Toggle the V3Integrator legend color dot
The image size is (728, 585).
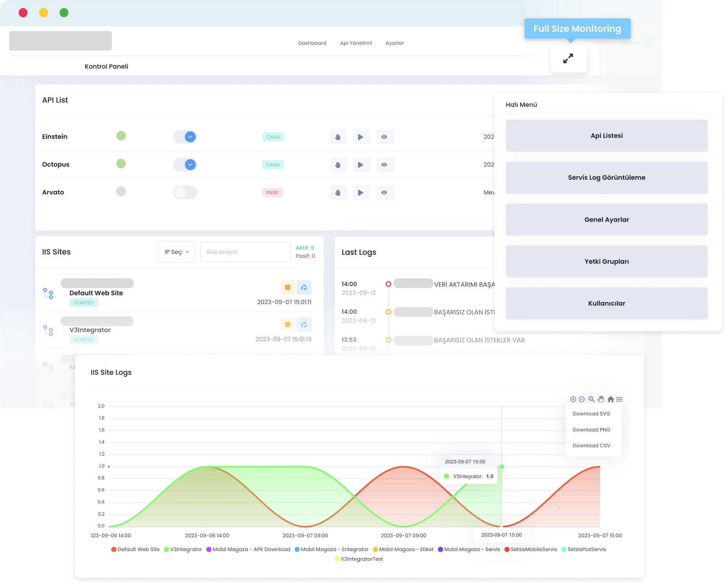(x=166, y=550)
